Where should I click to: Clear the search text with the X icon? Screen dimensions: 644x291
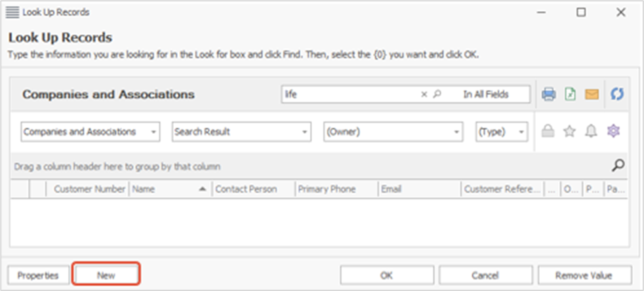424,94
